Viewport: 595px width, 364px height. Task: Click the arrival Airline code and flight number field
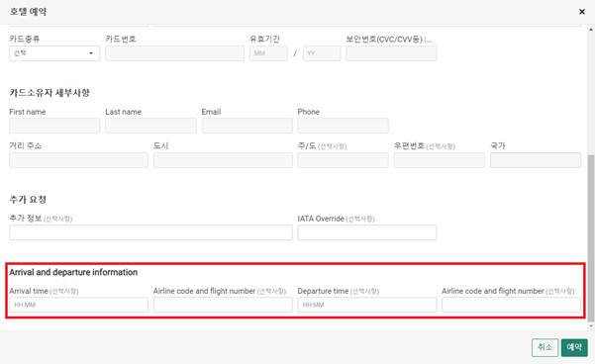[223, 305]
